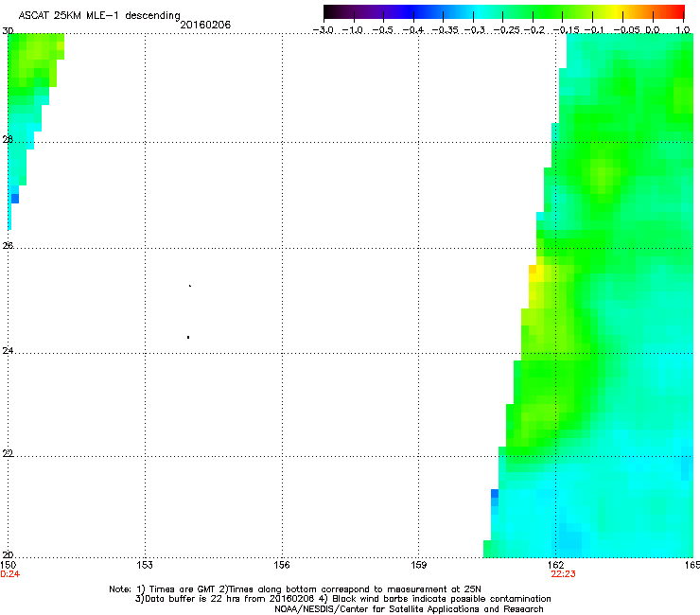Click the yellow-orange cell near 162E 25.5N
Screen dimensions: 700x615
click(533, 270)
